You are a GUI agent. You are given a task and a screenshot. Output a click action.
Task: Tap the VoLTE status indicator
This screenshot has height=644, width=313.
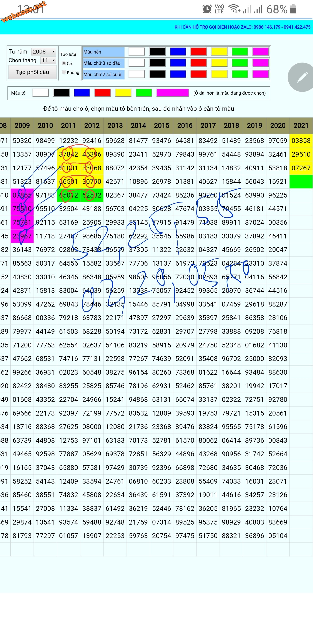pos(219,9)
